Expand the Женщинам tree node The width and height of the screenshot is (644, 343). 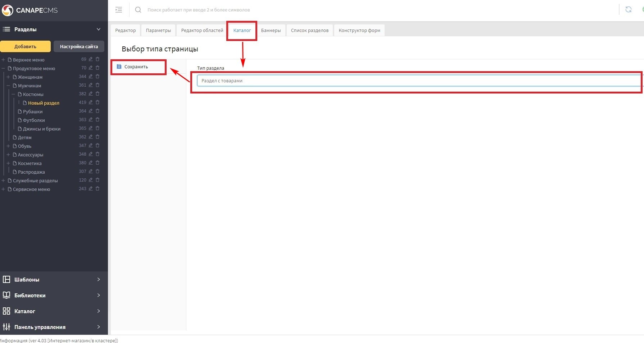[x=8, y=77]
